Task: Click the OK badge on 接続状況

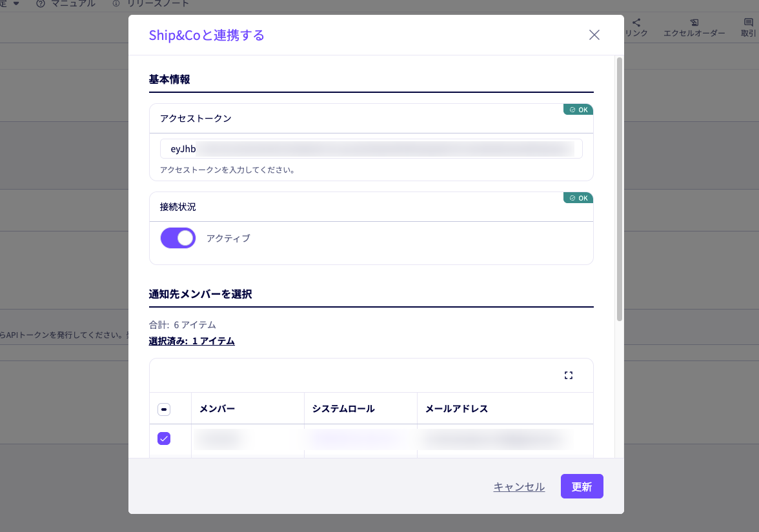Action: [578, 198]
